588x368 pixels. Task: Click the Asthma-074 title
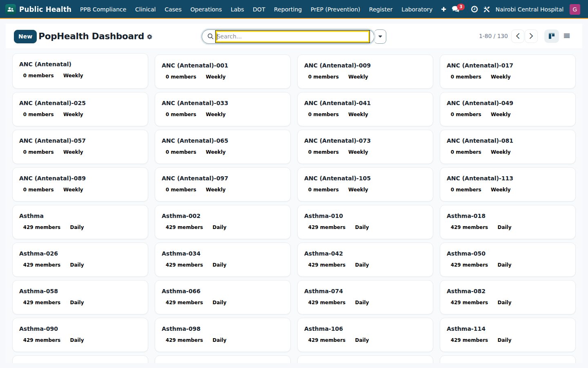tap(323, 291)
